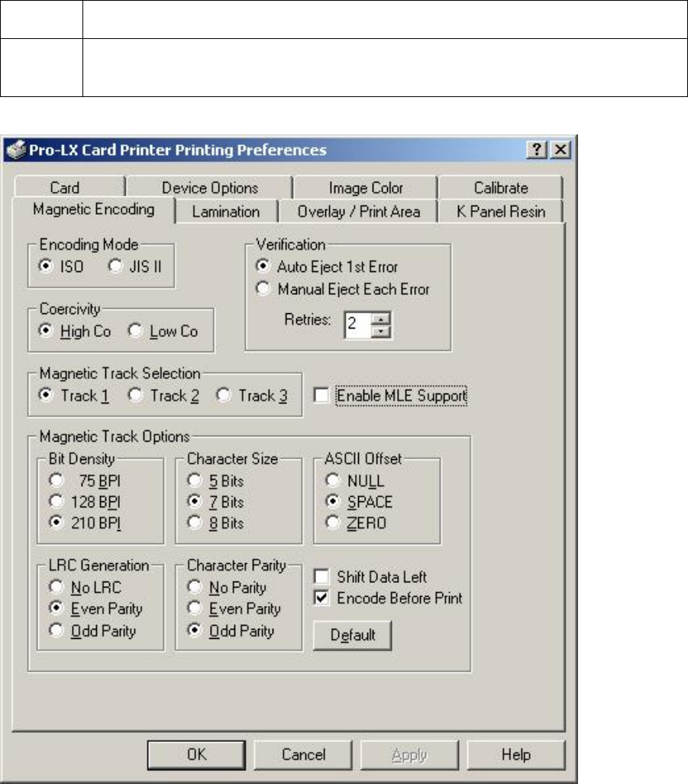This screenshot has width=688, height=784.
Task: Click the Cancel button
Action: (x=303, y=754)
